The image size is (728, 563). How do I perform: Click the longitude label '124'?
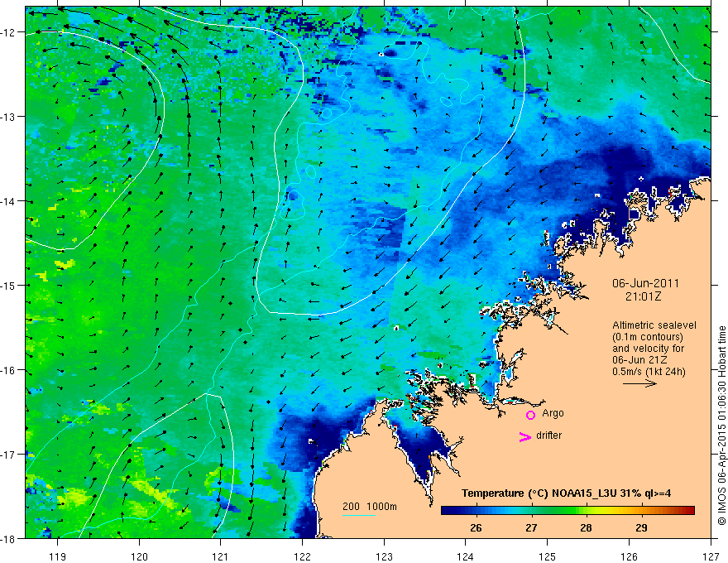point(466,556)
